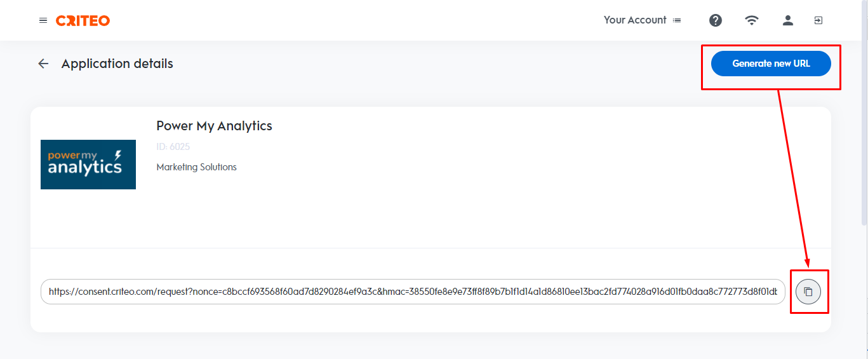Image resolution: width=868 pixels, height=359 pixels.
Task: Click the Your Account label
Action: [x=634, y=20]
